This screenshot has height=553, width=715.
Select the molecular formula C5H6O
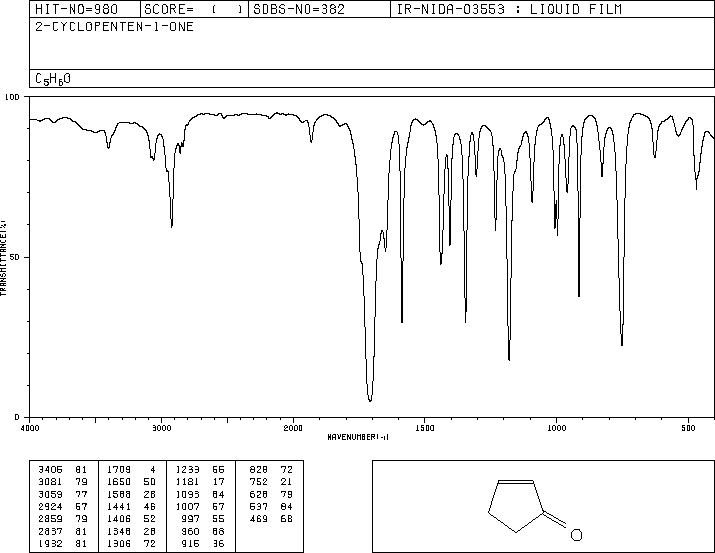pos(53,79)
